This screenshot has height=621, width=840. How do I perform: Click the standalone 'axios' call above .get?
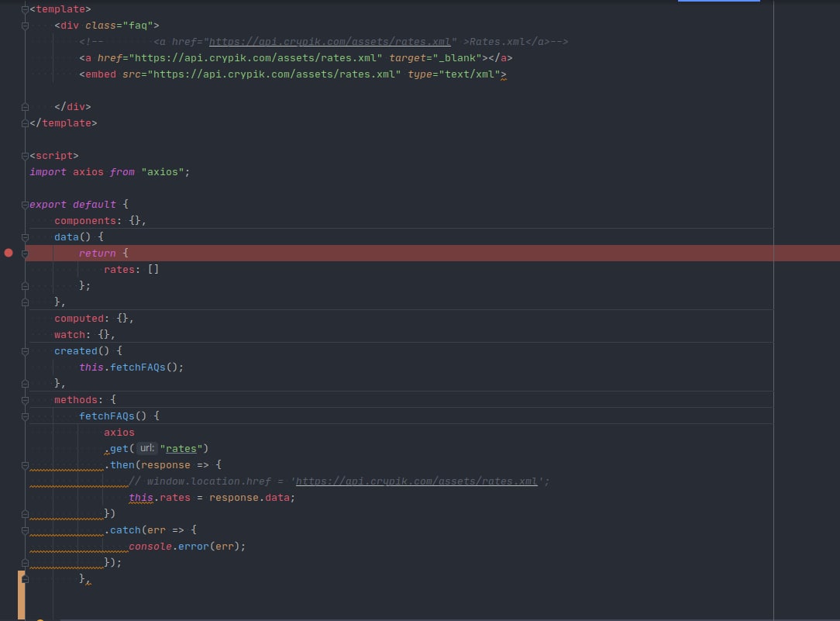119,433
